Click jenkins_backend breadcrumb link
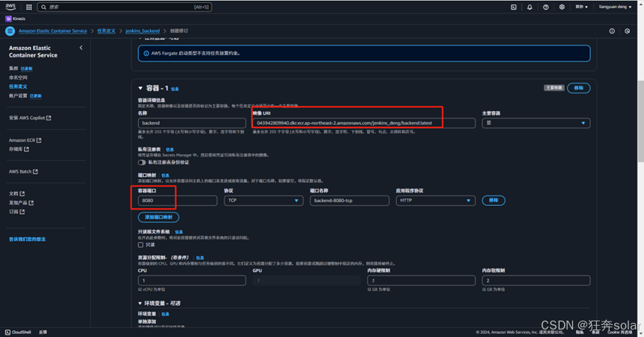 (x=143, y=31)
